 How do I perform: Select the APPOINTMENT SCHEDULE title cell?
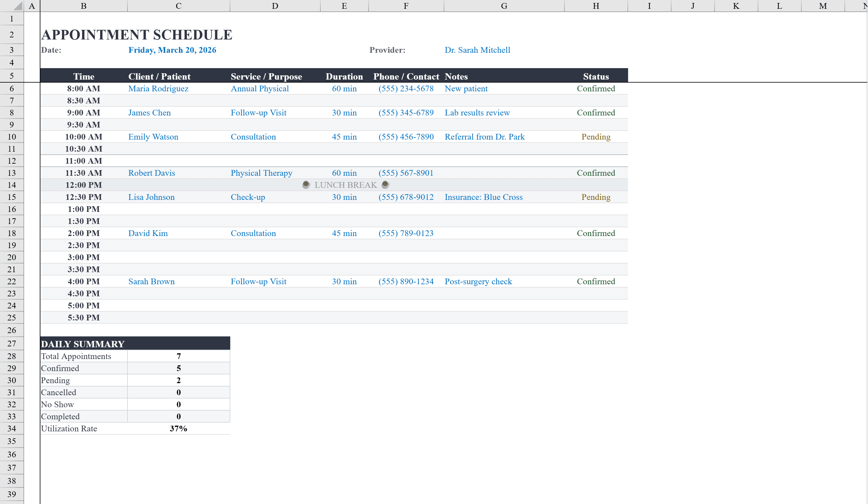click(x=137, y=34)
